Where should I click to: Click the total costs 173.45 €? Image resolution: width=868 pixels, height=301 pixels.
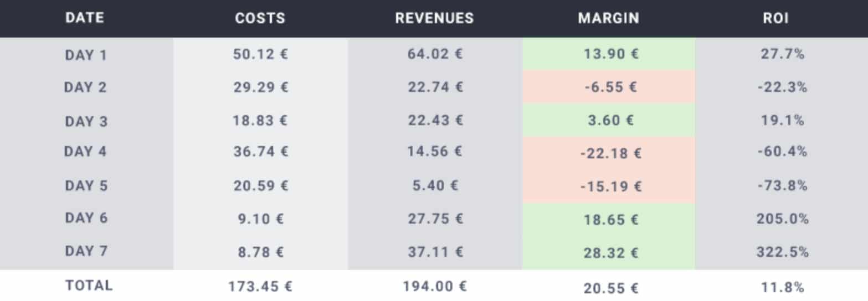coord(260,287)
